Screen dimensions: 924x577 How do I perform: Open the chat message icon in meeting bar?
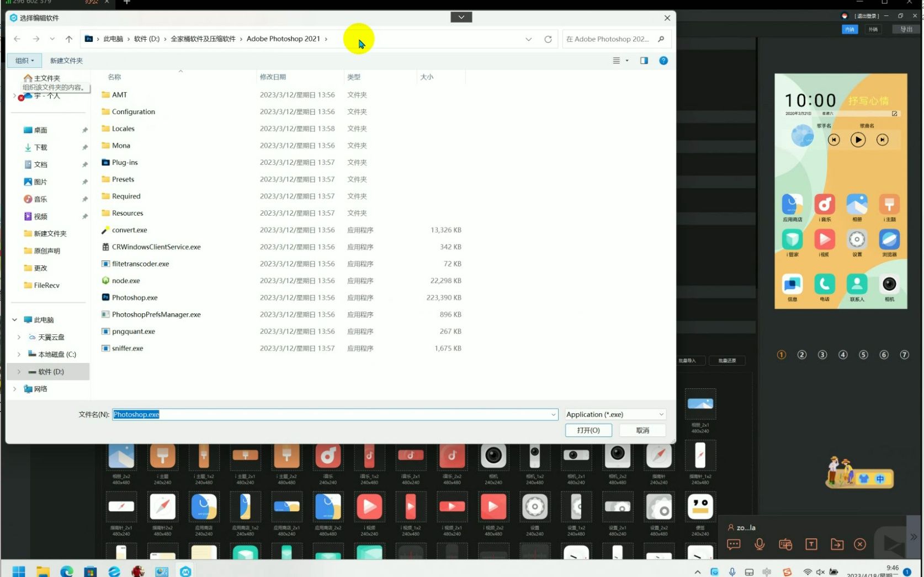tap(734, 544)
